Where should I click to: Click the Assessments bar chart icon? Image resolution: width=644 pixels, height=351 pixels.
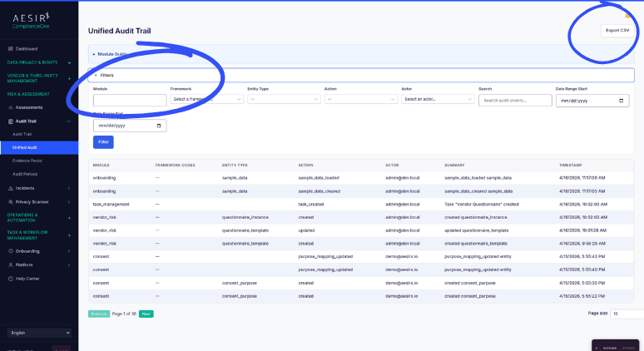pyautogui.click(x=11, y=107)
